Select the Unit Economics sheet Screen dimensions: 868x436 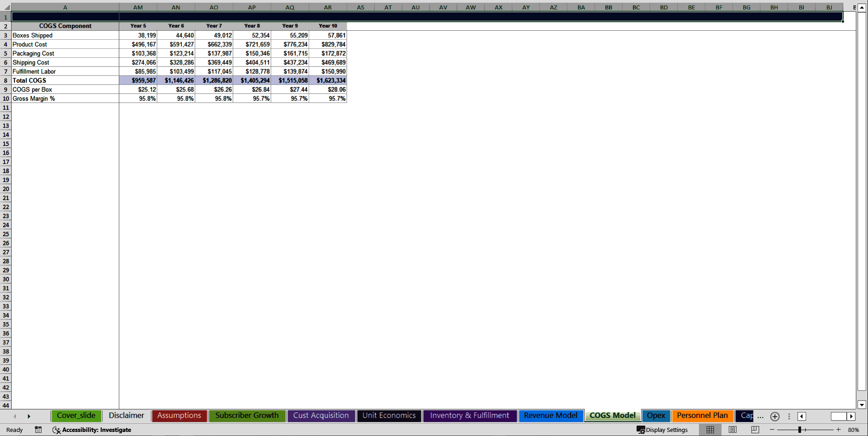389,416
